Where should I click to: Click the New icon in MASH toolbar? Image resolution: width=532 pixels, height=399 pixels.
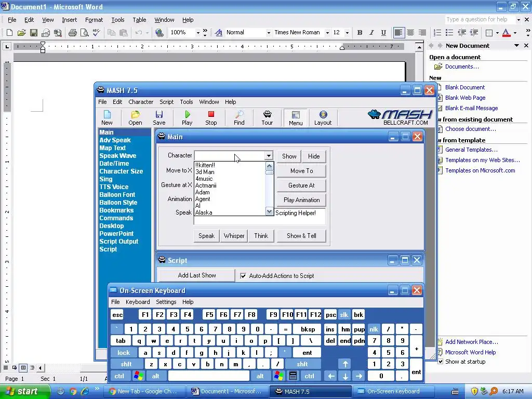tap(107, 117)
